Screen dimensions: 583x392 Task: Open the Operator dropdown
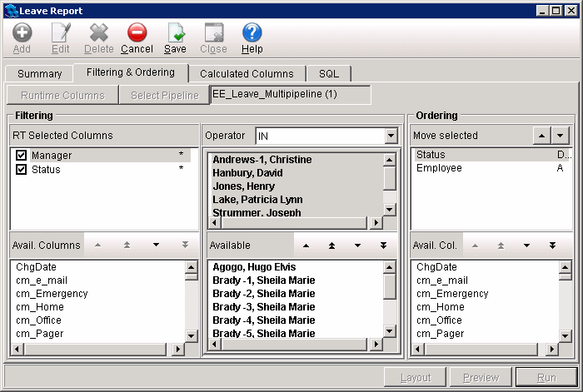391,136
